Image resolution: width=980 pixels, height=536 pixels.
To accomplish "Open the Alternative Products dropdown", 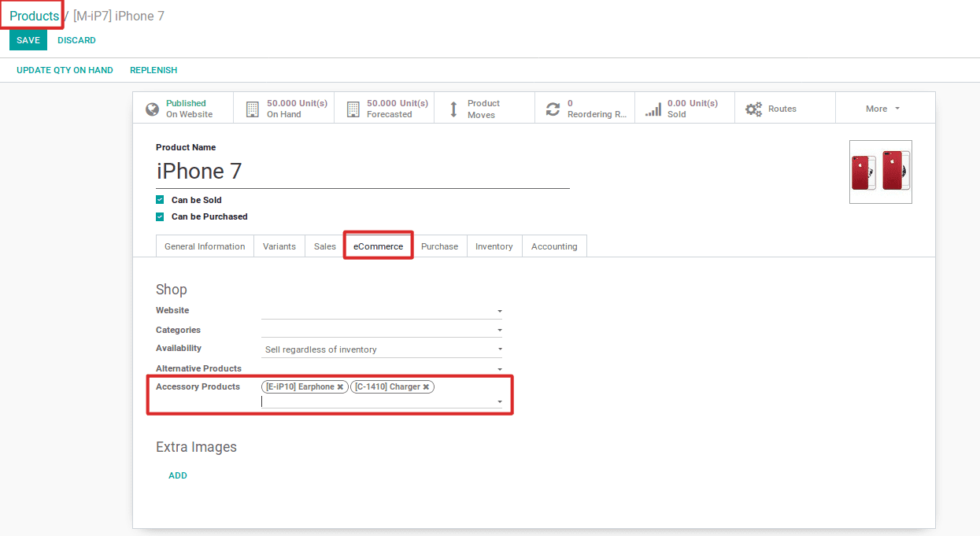I will tap(500, 369).
